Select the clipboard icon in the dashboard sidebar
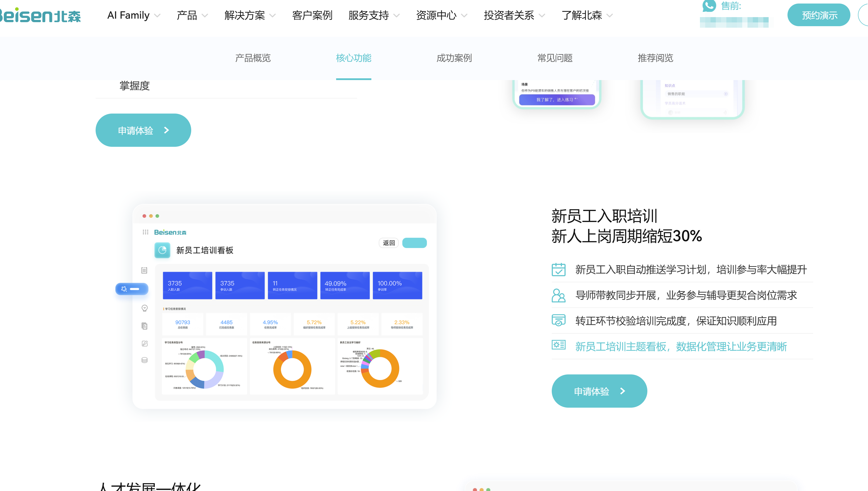Image resolution: width=868 pixels, height=491 pixels. point(145,270)
